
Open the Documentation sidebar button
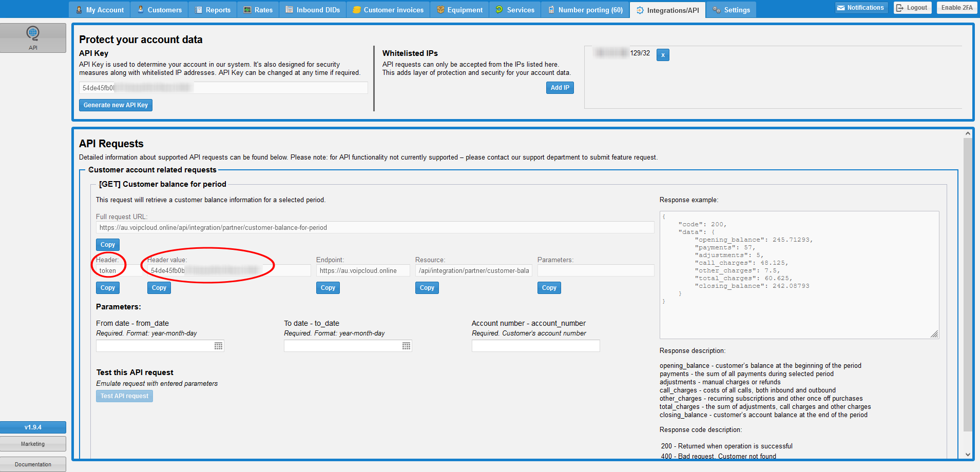(x=33, y=464)
